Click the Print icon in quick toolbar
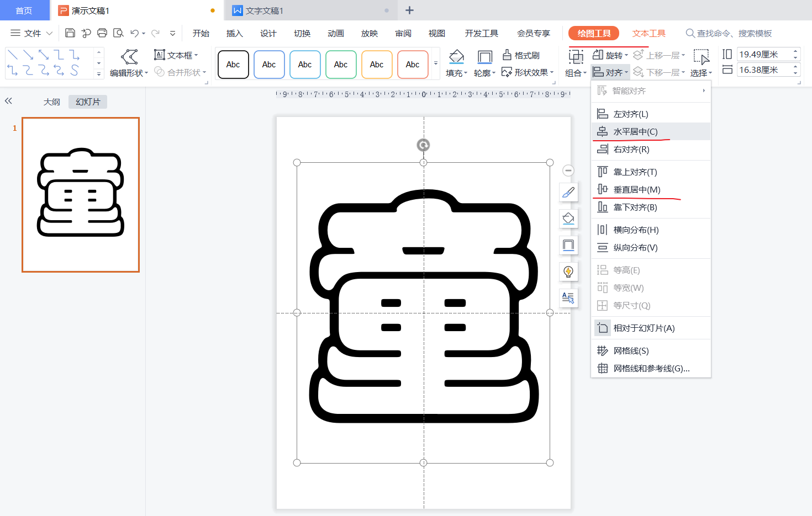This screenshot has width=812, height=516. [x=102, y=33]
